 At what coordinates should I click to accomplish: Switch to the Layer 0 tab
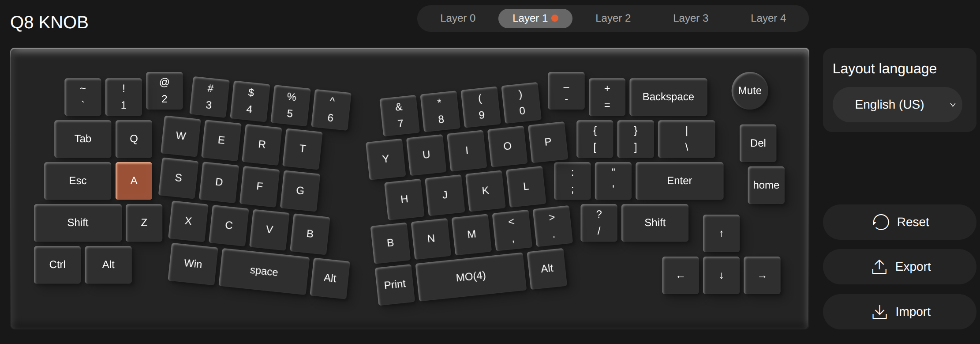point(458,19)
